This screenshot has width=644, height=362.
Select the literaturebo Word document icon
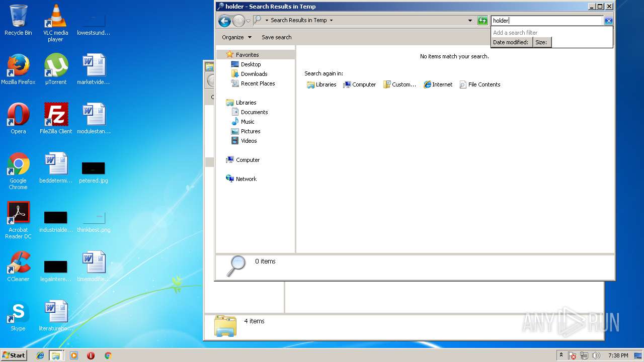pos(55,315)
